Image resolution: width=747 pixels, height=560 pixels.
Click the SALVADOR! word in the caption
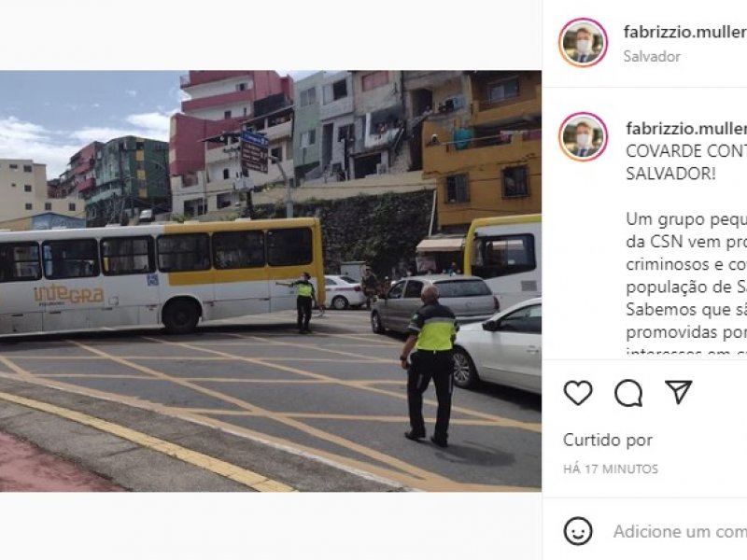coord(670,174)
